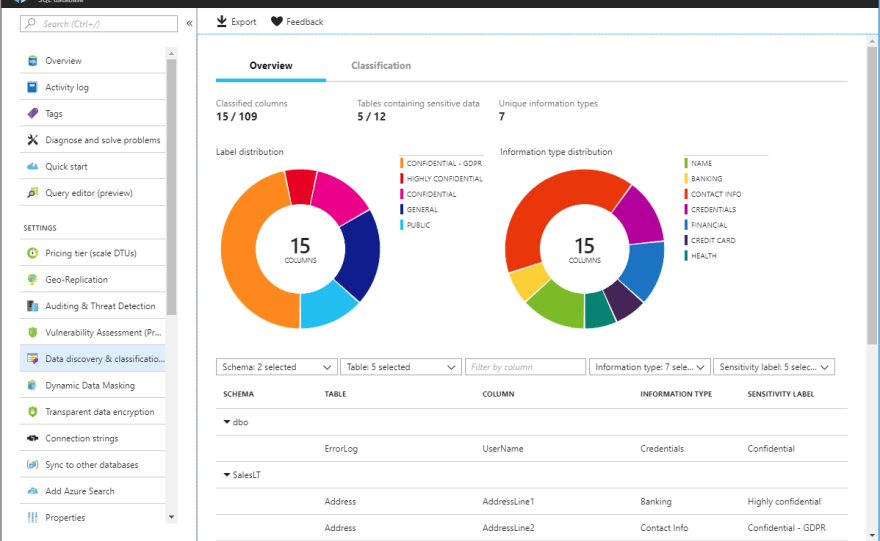This screenshot has width=880, height=541.
Task: Open Diagnose and solve problems icon
Action: [33, 140]
